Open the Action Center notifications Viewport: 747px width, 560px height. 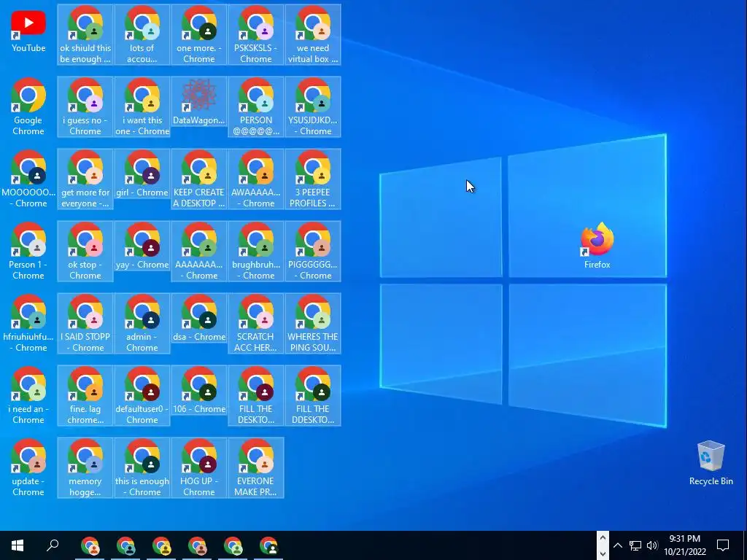723,545
